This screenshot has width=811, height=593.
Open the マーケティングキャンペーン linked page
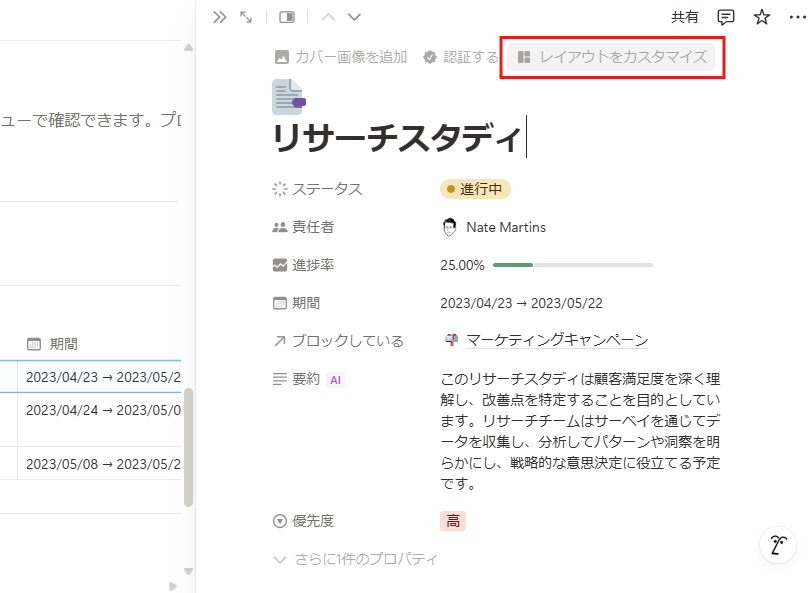557,340
